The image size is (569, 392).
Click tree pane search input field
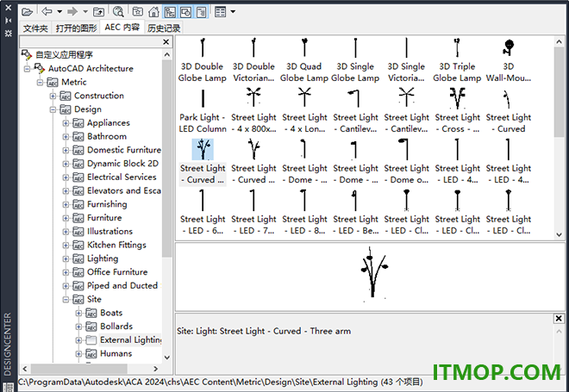(x=91, y=42)
